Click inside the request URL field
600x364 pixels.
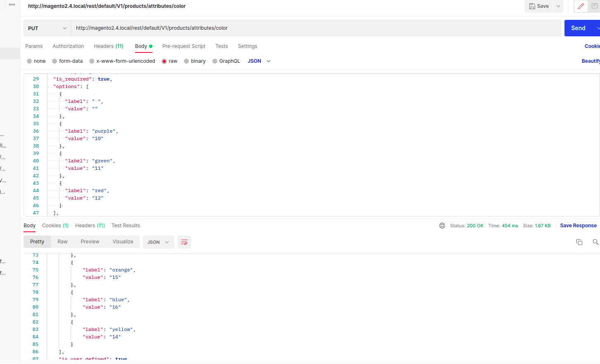click(289, 28)
